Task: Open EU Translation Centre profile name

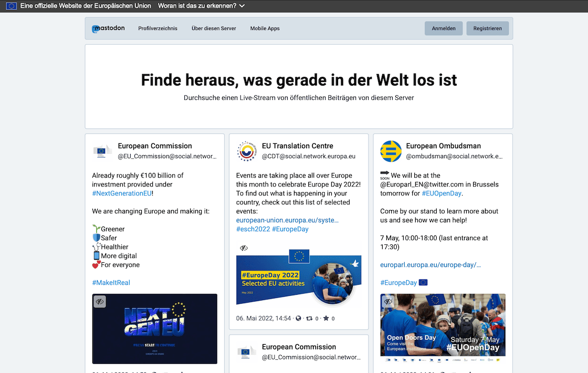Action: (x=297, y=146)
